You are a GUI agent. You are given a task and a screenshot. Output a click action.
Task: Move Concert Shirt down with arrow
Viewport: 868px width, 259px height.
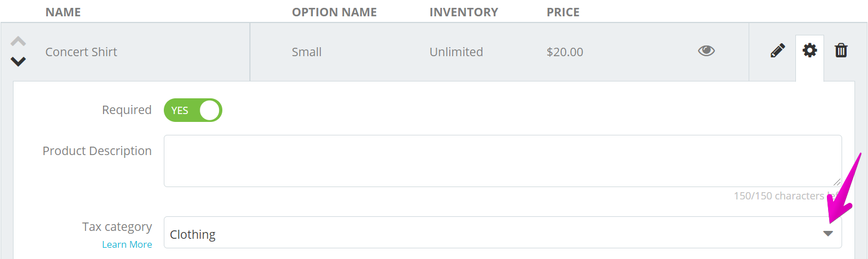(x=18, y=62)
